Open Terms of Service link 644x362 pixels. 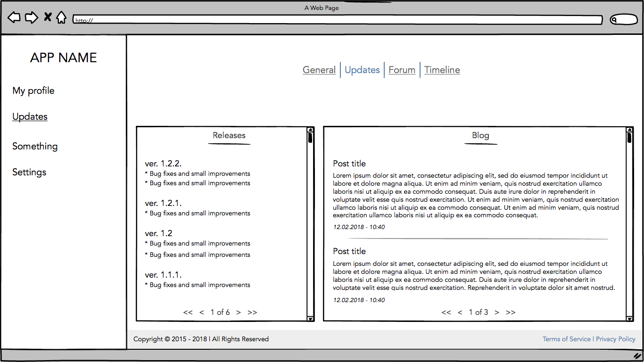click(x=567, y=339)
